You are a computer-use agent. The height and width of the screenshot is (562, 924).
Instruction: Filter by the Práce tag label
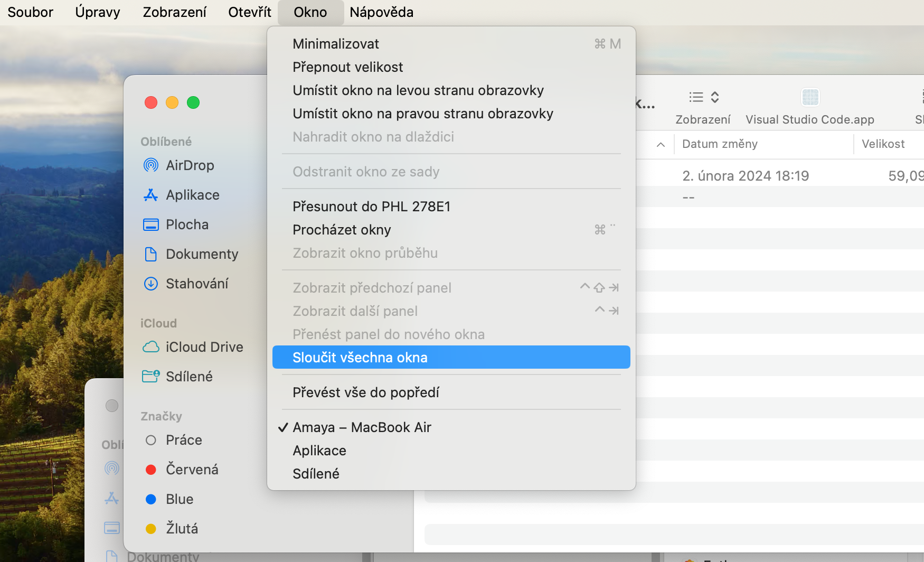click(x=184, y=440)
